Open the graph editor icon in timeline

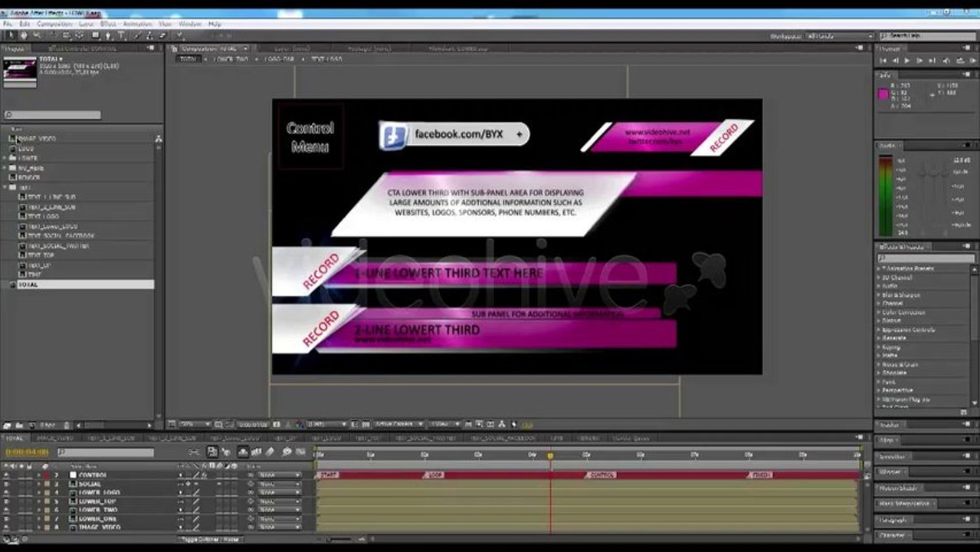click(x=301, y=452)
